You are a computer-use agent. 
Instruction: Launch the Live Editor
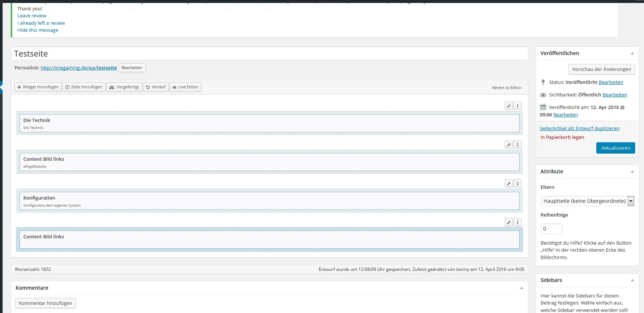(185, 87)
